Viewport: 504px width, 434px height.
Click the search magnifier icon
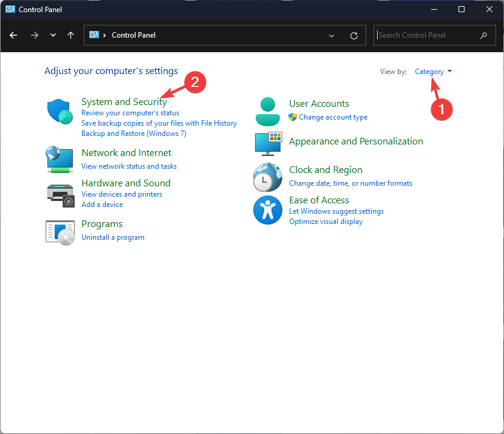[x=483, y=35]
